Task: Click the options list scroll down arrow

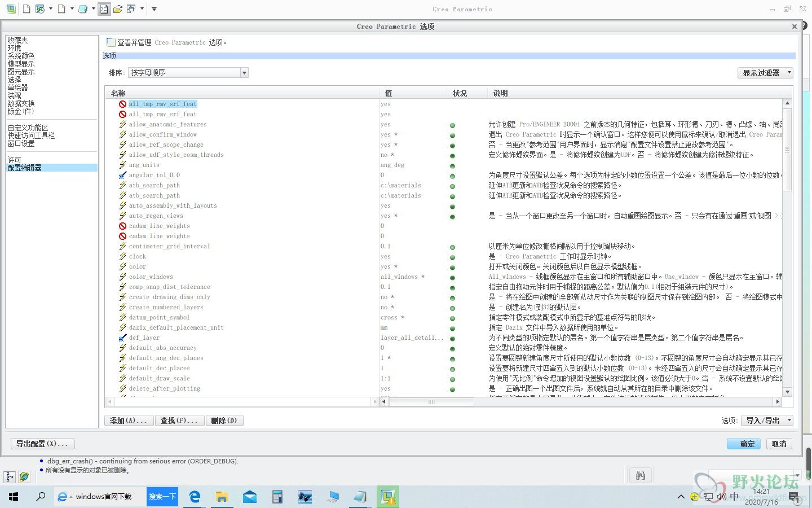Action: 788,392
